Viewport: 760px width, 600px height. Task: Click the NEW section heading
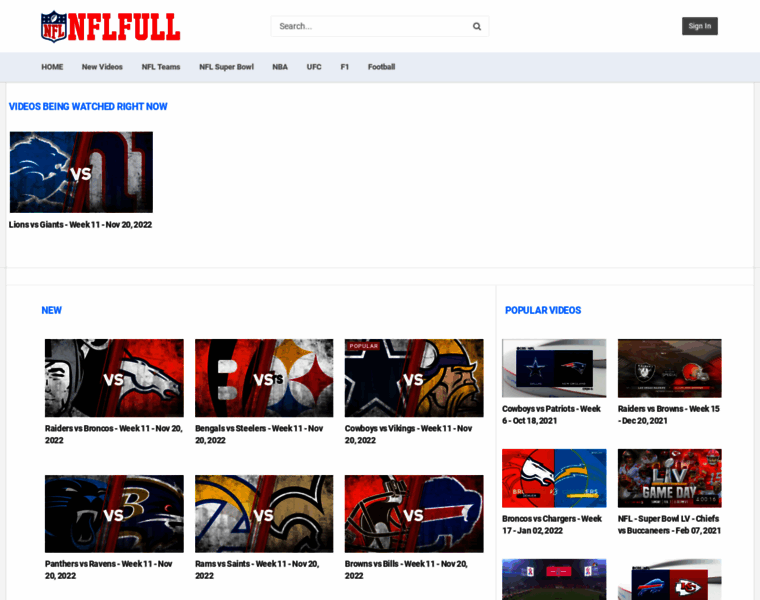click(x=51, y=311)
